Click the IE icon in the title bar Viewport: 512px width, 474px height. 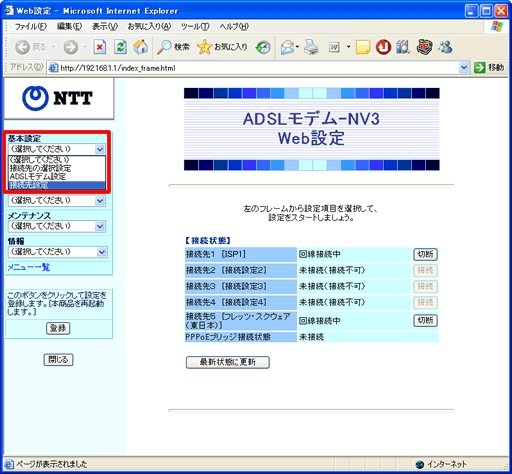(x=9, y=11)
